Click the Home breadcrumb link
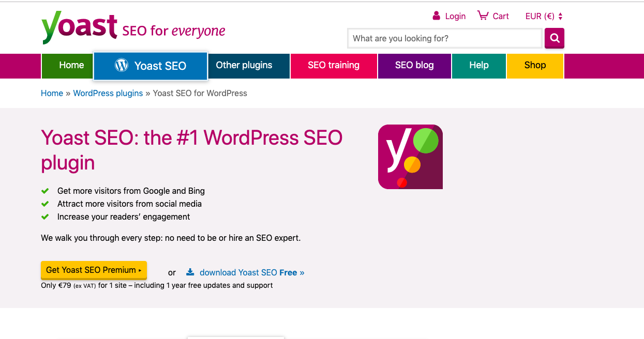 pyautogui.click(x=52, y=93)
